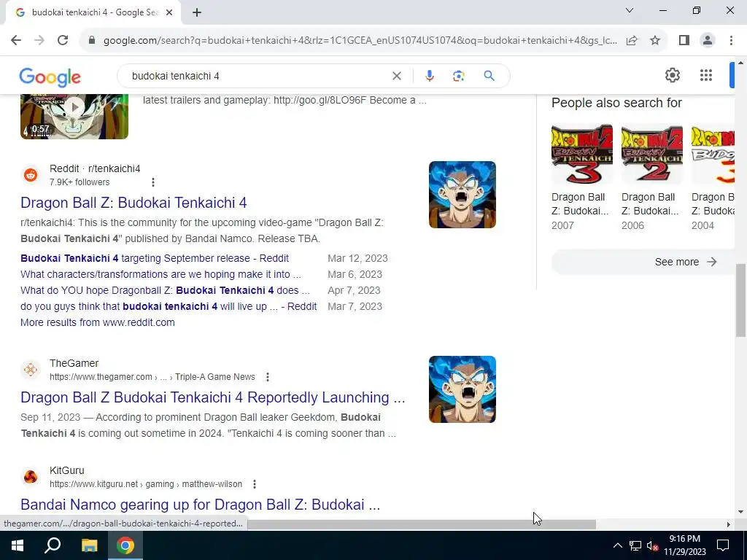Image resolution: width=747 pixels, height=560 pixels.
Task: Open more options for Reddit result
Action: point(153,182)
